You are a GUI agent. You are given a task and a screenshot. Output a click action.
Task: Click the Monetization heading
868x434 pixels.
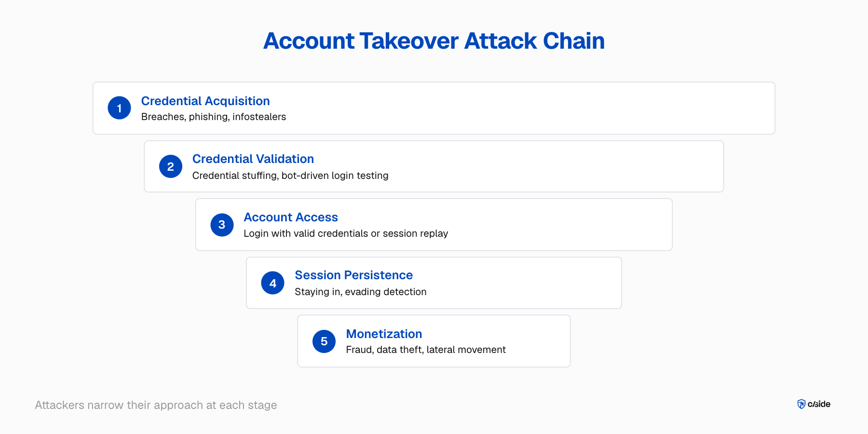[x=384, y=334]
